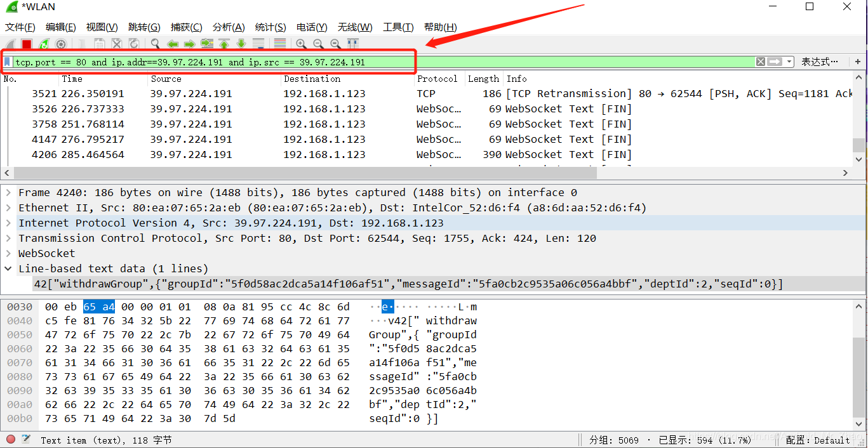Apply the display filter arrow
This screenshot has height=448, width=868.
(775, 62)
